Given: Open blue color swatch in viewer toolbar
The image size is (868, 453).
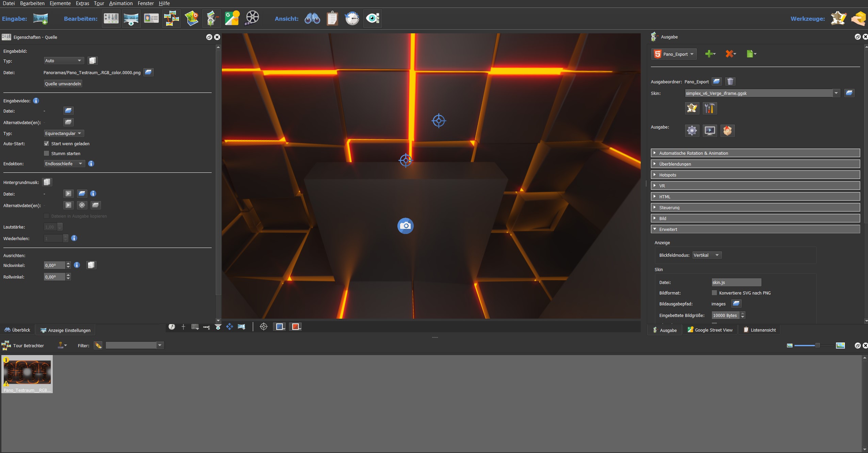Looking at the screenshot, I should (280, 327).
